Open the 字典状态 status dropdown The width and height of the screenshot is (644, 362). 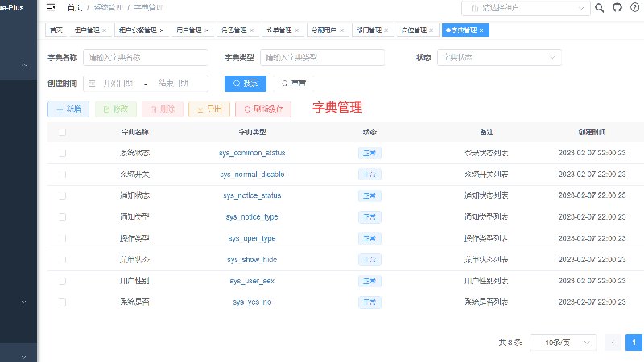click(x=499, y=57)
